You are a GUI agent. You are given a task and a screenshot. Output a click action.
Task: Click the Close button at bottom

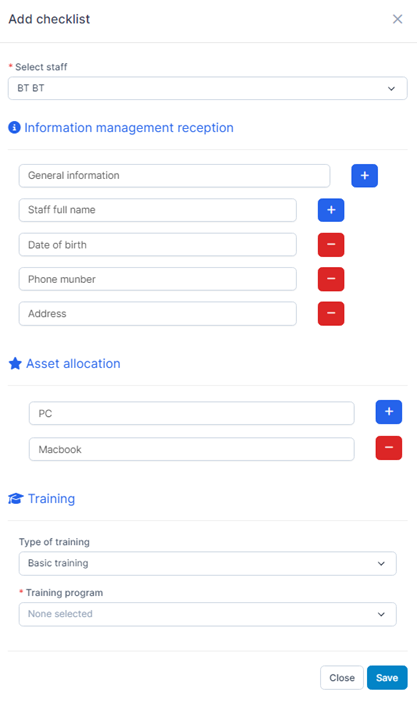coord(342,677)
